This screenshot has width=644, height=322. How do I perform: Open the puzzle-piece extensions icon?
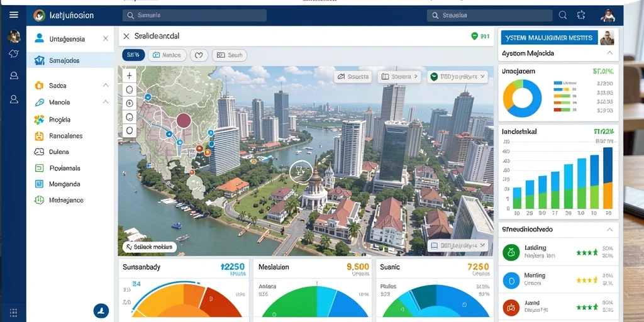point(580,15)
